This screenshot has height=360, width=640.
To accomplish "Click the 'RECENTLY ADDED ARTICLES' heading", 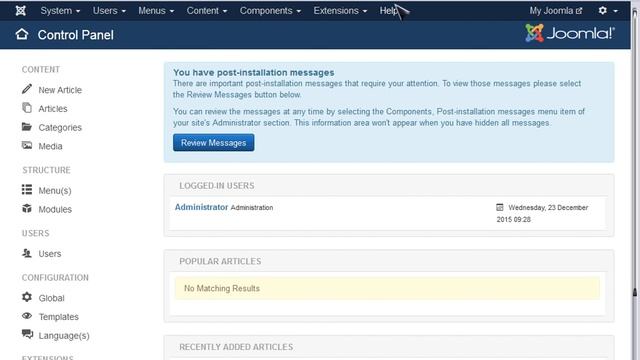I will pos(236,347).
